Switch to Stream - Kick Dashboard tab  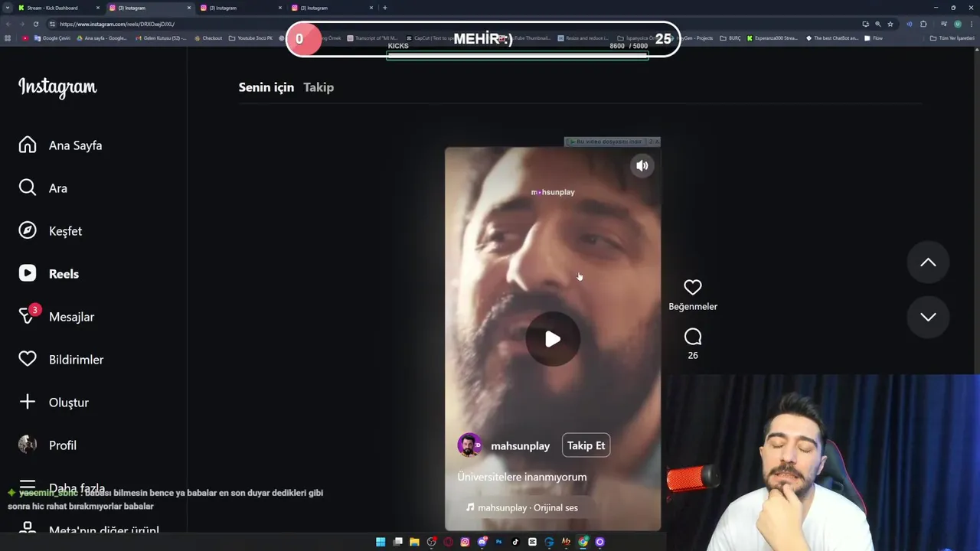tap(59, 8)
